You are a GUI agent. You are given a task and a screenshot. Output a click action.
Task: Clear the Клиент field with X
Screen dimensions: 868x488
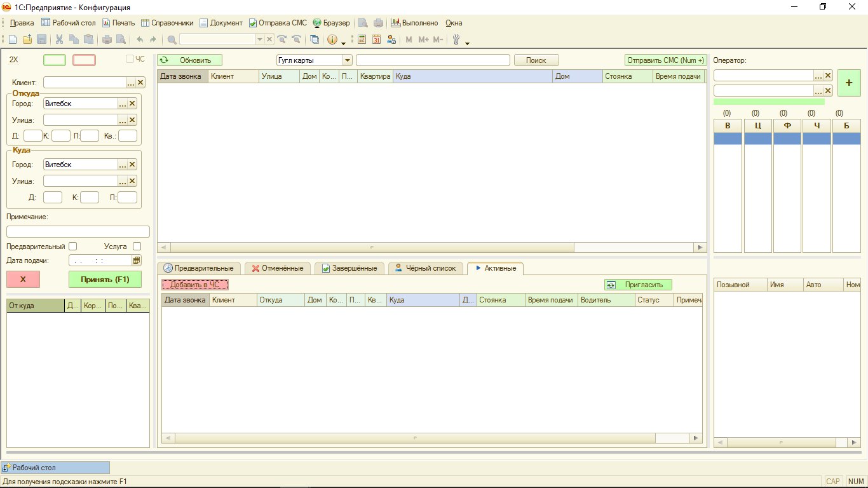pyautogui.click(x=141, y=83)
